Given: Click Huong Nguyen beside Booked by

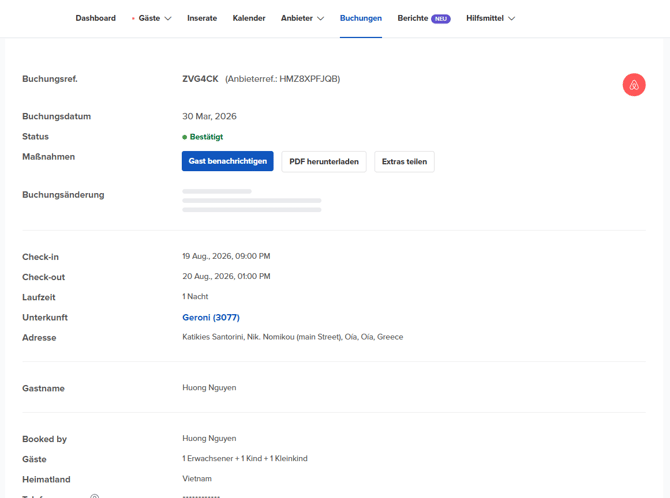Looking at the screenshot, I should [x=209, y=439].
